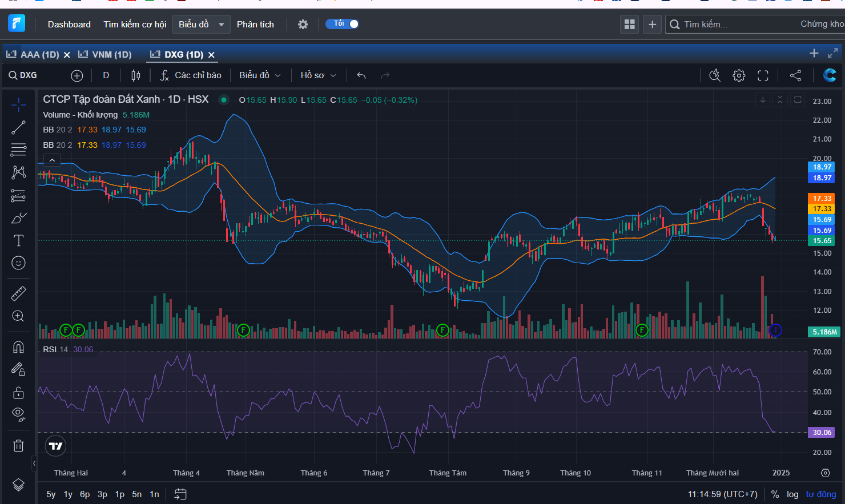The width and height of the screenshot is (845, 504).
Task: Select the ruler measure tool
Action: 18,293
